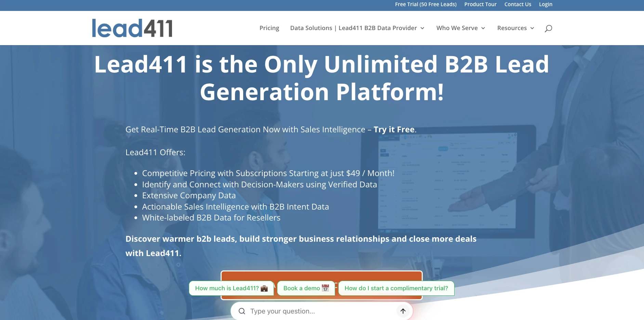
Task: Submit question with the up-arrow button
Action: pyautogui.click(x=403, y=311)
